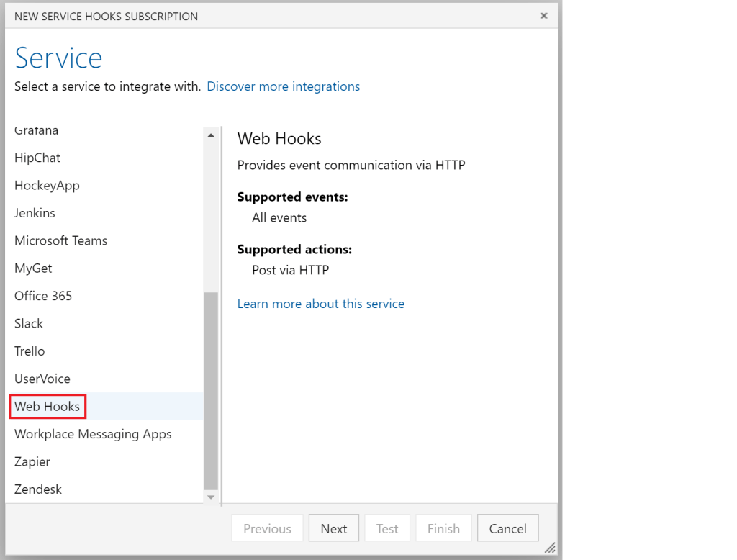737x560 pixels.
Task: Select Slack as the service
Action: pos(29,323)
